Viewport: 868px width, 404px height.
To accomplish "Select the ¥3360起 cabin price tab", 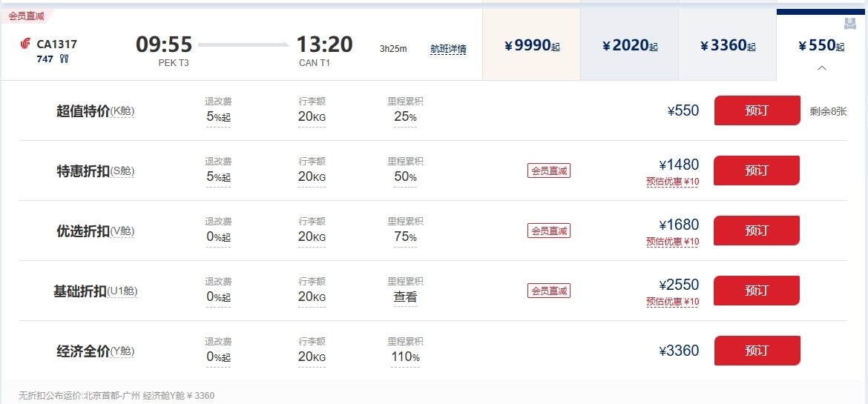I will (x=727, y=46).
